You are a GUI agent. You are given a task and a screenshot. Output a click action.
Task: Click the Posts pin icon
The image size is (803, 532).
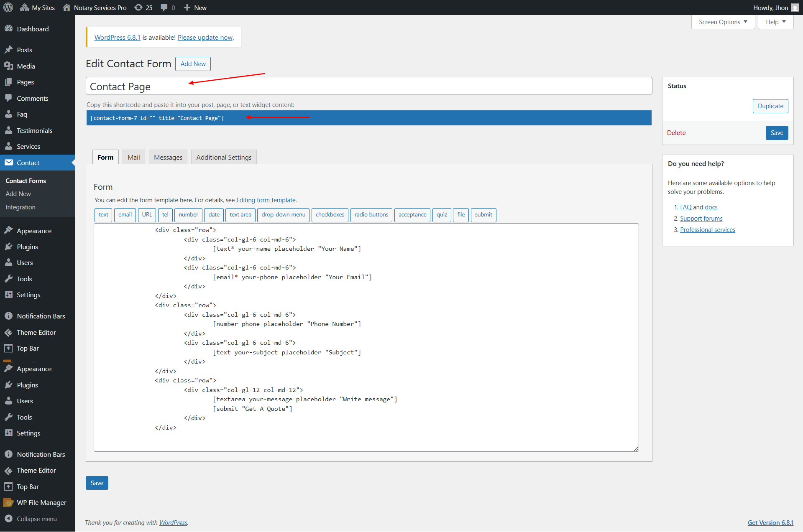8,50
